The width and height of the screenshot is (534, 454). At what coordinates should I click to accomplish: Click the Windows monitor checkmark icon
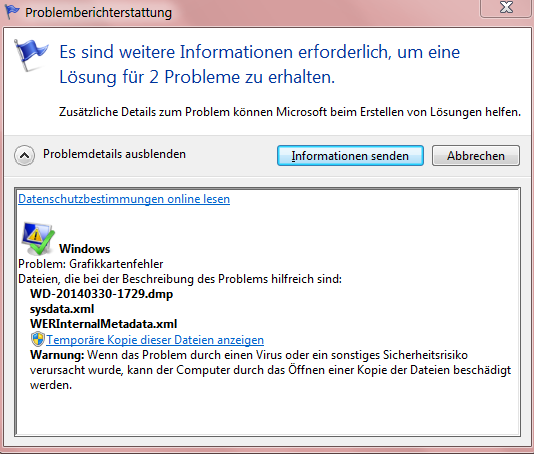(38, 238)
